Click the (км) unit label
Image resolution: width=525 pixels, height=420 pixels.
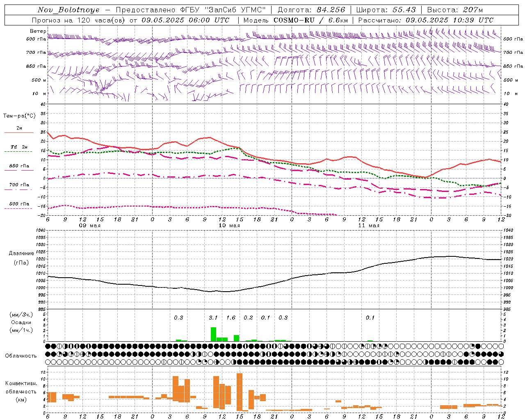pos(22,399)
